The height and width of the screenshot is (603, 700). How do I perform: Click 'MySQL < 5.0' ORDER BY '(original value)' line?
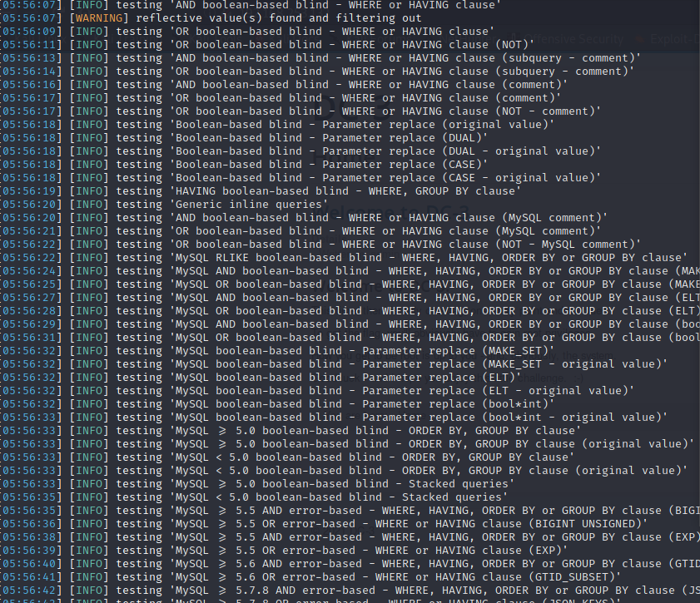pos(345,471)
